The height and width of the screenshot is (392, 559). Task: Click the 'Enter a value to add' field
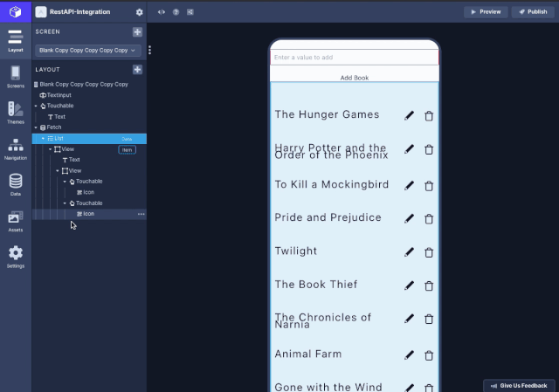click(x=355, y=58)
